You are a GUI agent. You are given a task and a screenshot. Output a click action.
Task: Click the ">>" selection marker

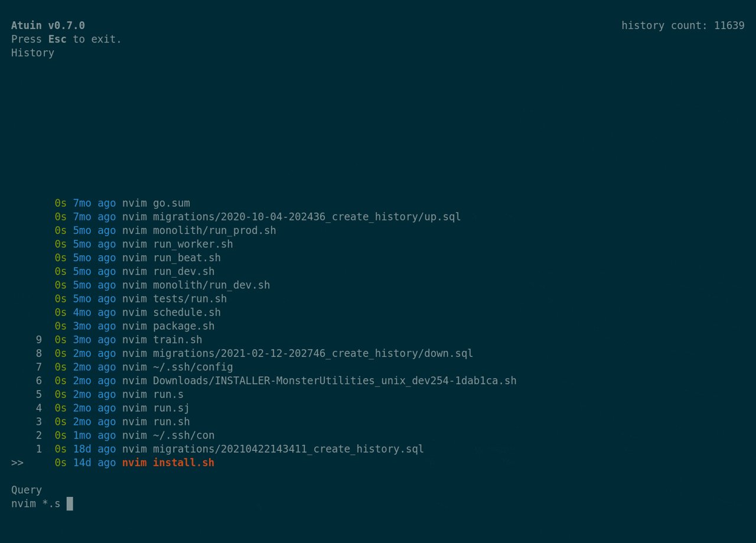tap(17, 462)
